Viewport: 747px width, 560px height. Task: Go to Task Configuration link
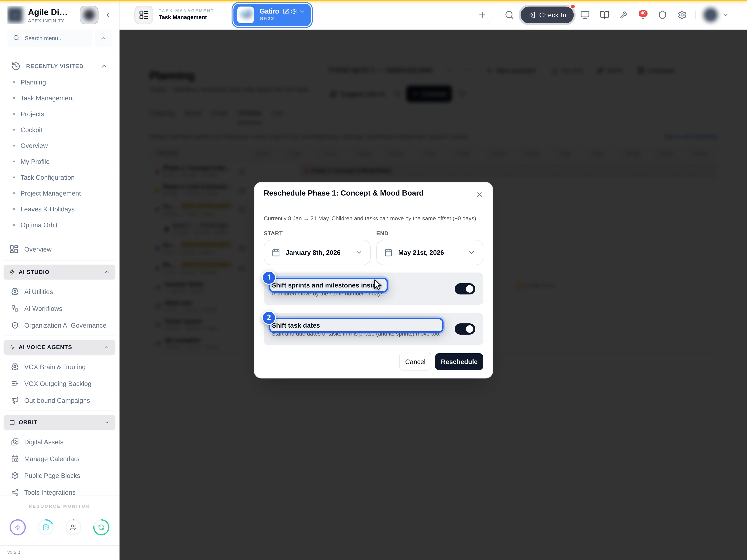pyautogui.click(x=47, y=178)
